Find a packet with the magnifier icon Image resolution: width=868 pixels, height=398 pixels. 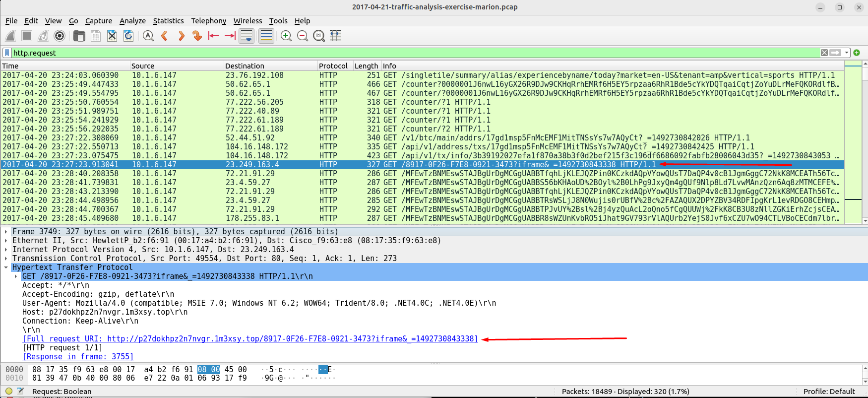148,36
